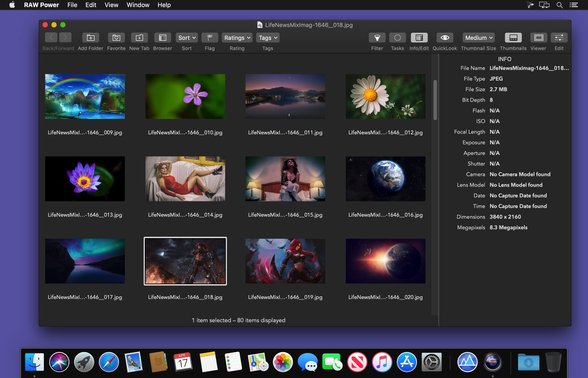Open the Sort dropdown
Viewport: 588px width, 378px height.
(x=187, y=38)
